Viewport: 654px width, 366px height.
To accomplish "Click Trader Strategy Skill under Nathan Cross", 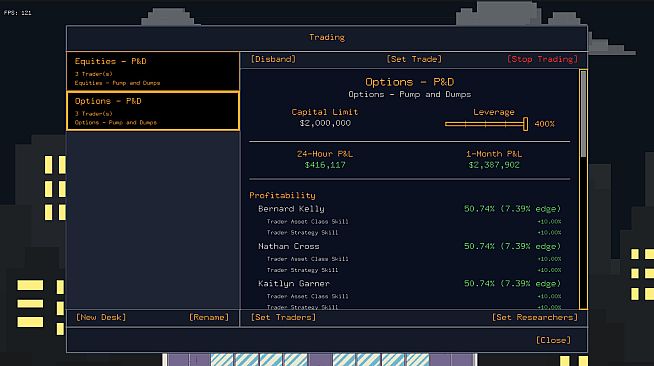I will (302, 270).
